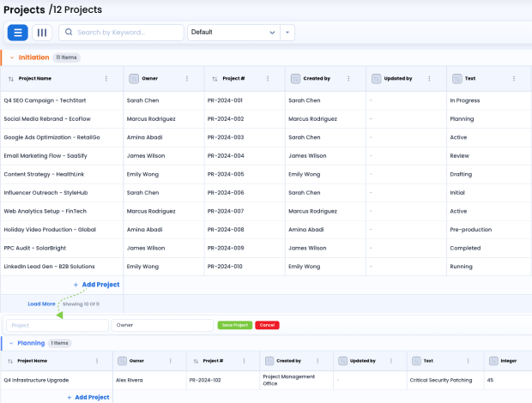Sort Initiation table by Project #
Screen dimensions: 532x403
[x=215, y=79]
